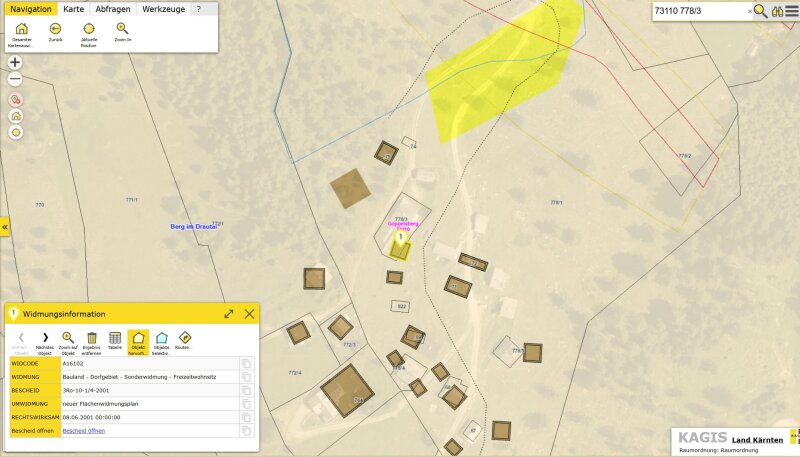Viewport: 800px width, 457px height.
Task: Click the Zurück back arrow icon
Action: [x=55, y=29]
